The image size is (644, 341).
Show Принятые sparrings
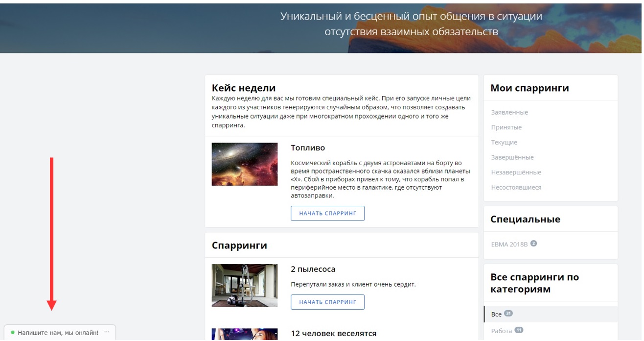[x=506, y=127]
